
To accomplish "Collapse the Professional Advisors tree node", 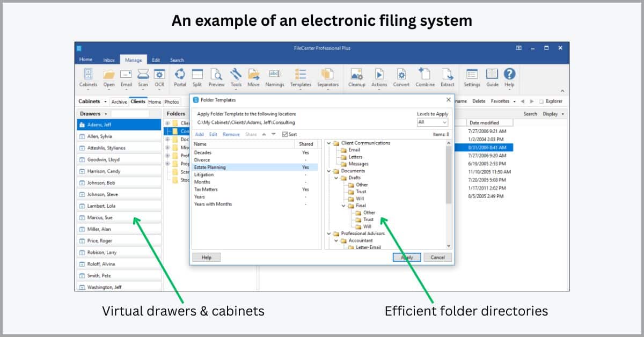I will click(x=329, y=233).
